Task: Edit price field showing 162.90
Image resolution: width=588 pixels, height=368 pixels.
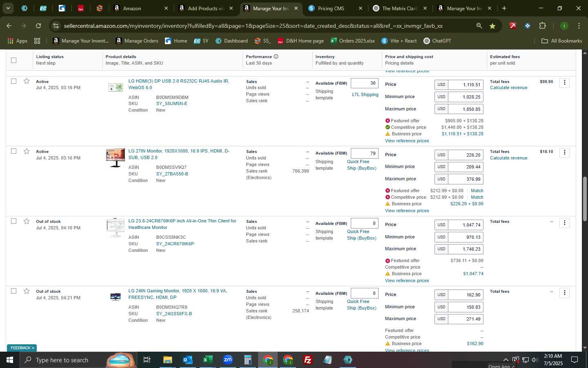Action: (465, 295)
